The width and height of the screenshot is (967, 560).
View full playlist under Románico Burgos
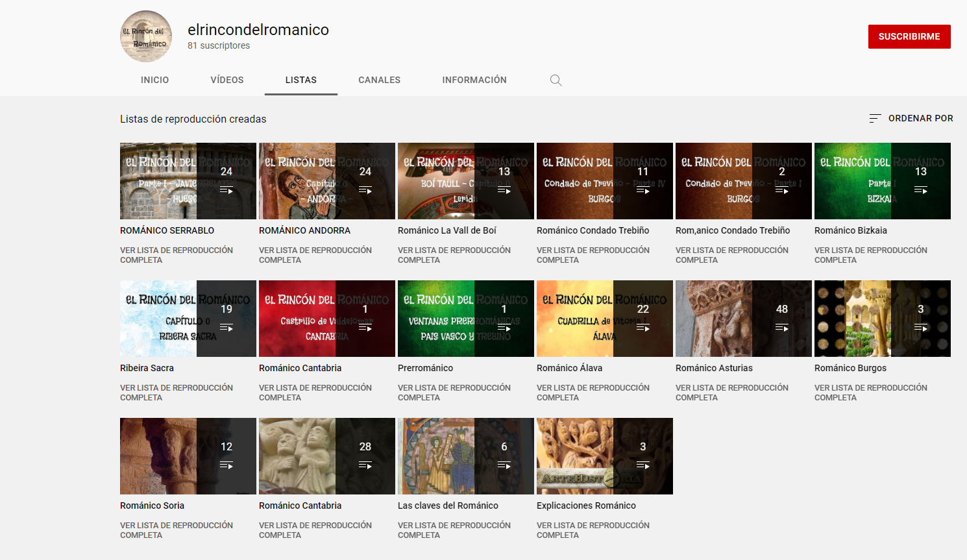(x=871, y=393)
